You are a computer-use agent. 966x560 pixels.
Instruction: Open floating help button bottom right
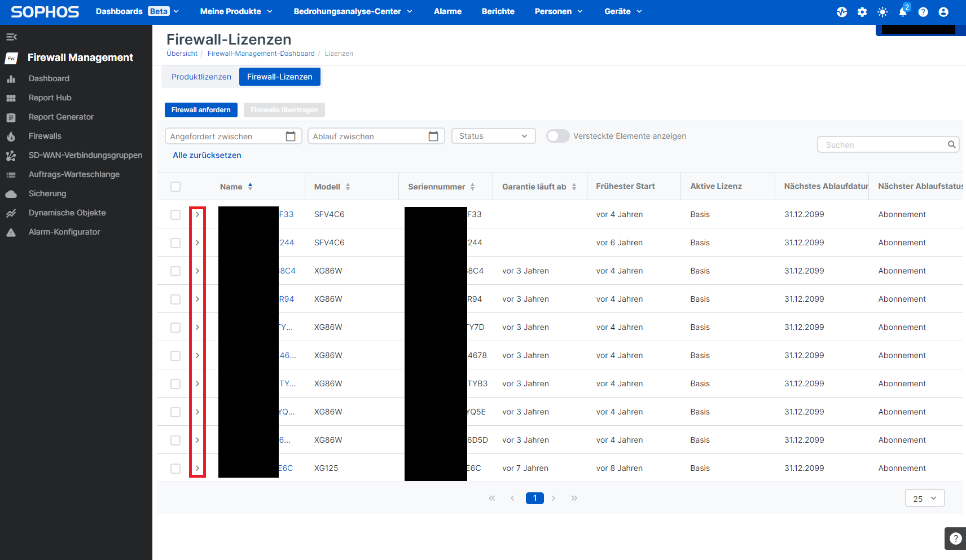click(x=955, y=539)
